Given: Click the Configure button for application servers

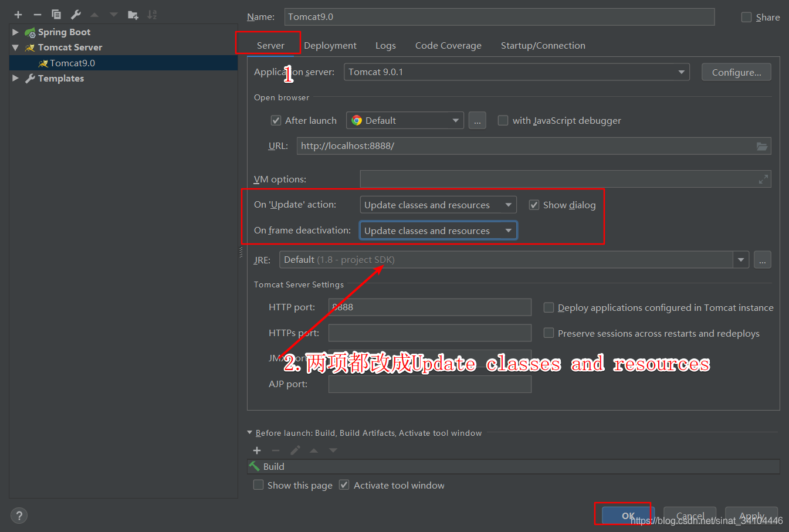Looking at the screenshot, I should tap(736, 72).
